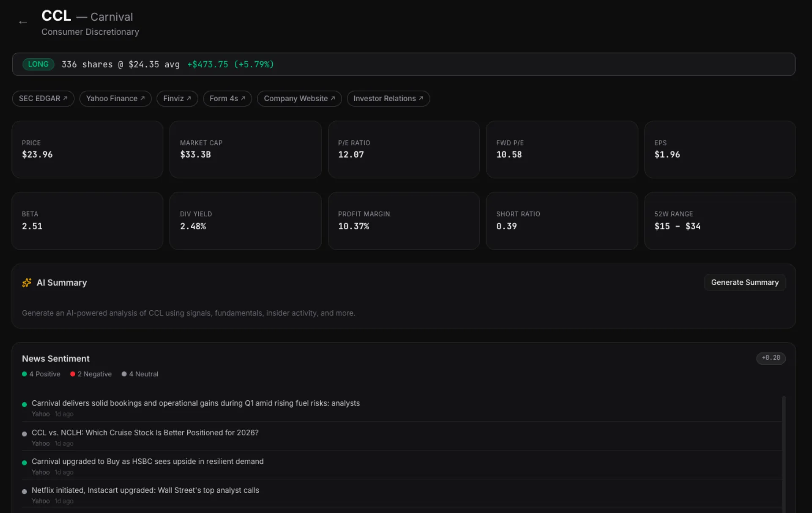The width and height of the screenshot is (812, 513).
Task: Open SEC EDGAR via its external-link arrow
Action: point(66,98)
